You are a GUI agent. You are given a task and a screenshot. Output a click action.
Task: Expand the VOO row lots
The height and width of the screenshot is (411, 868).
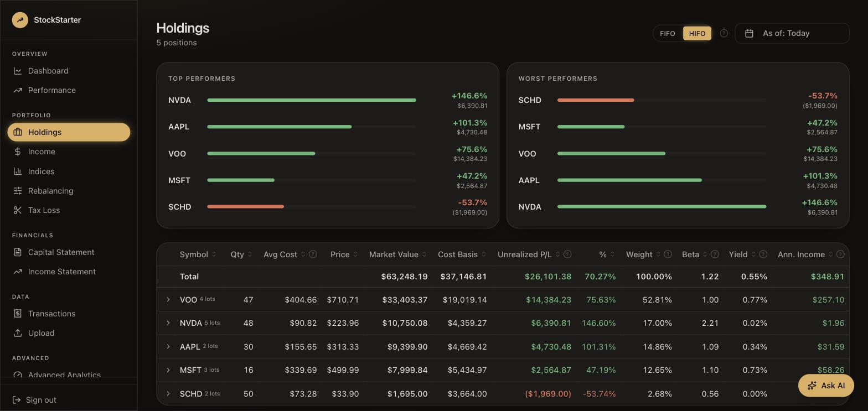(x=168, y=300)
